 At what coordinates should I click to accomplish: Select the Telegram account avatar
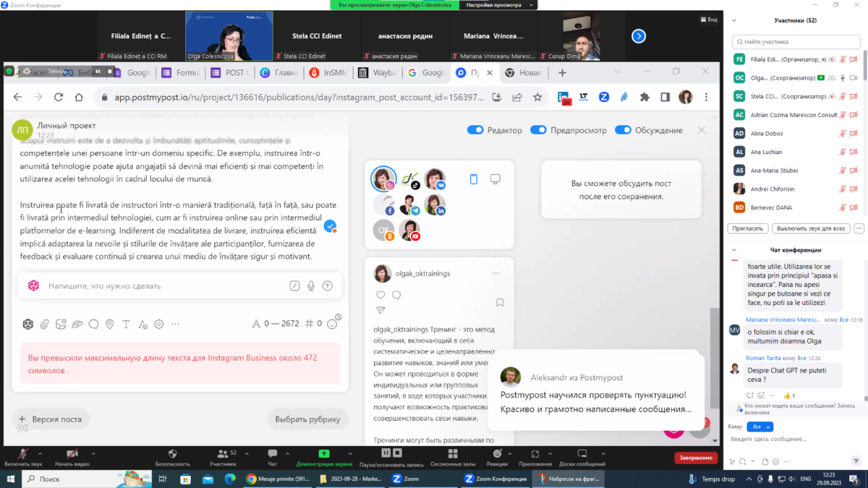[409, 205]
